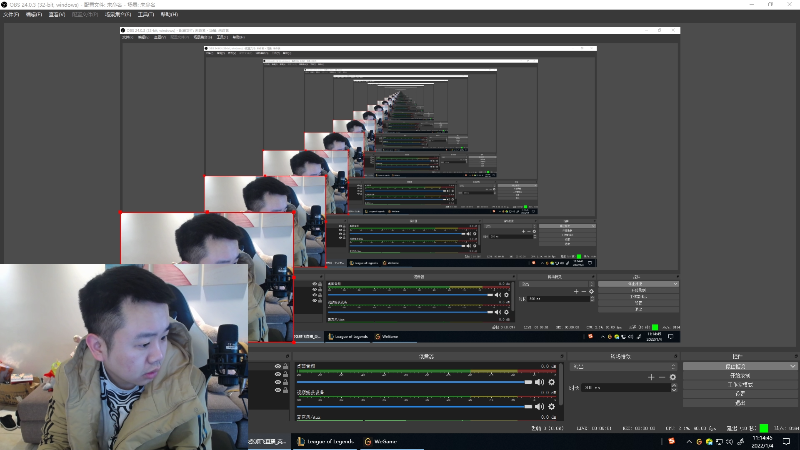Screen dimensions: 800x450
Task: Add a transition with the plus icon
Action: tap(651, 377)
